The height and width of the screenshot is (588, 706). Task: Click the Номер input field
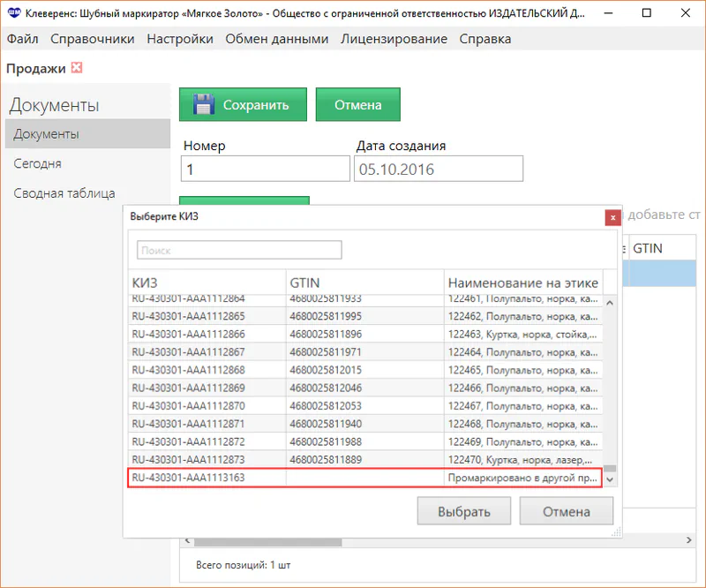[x=265, y=169]
